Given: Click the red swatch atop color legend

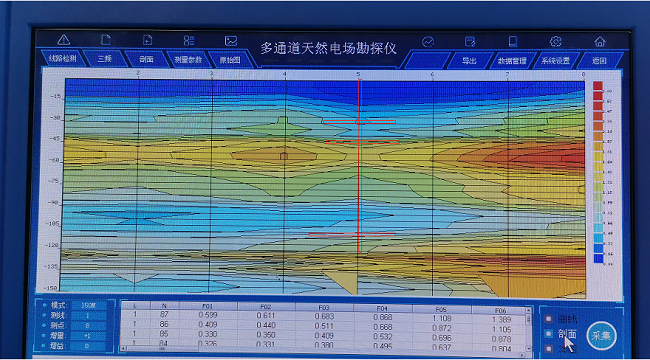Looking at the screenshot, I should coord(597,86).
